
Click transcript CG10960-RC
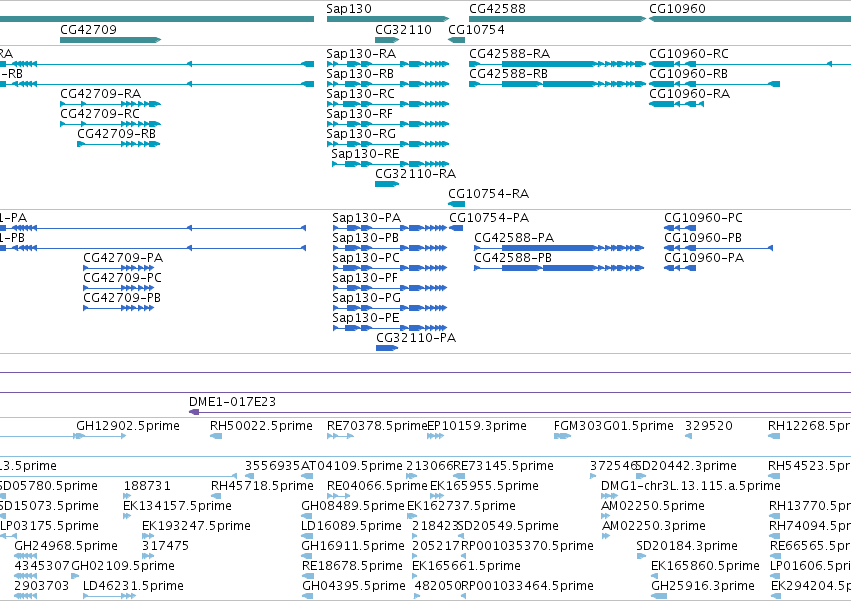(x=689, y=54)
